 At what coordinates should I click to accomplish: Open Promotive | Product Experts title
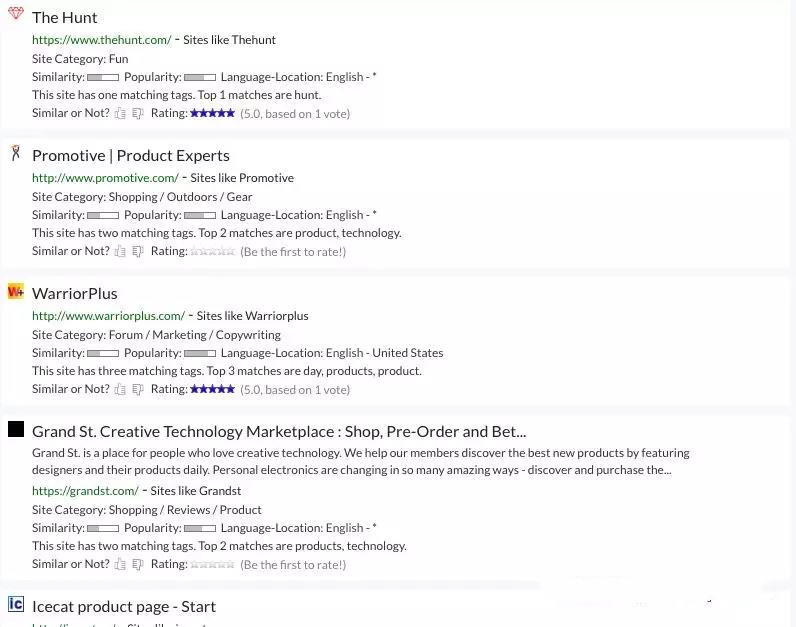(x=130, y=156)
